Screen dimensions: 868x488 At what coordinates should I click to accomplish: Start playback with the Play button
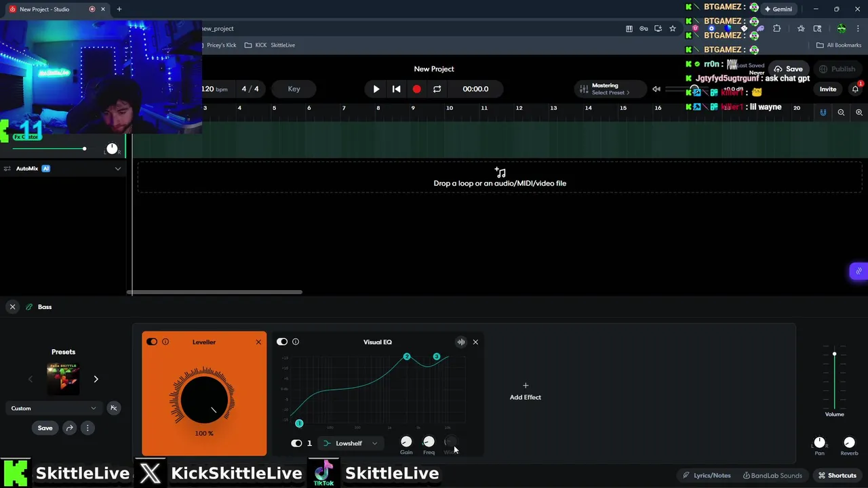pyautogui.click(x=376, y=89)
